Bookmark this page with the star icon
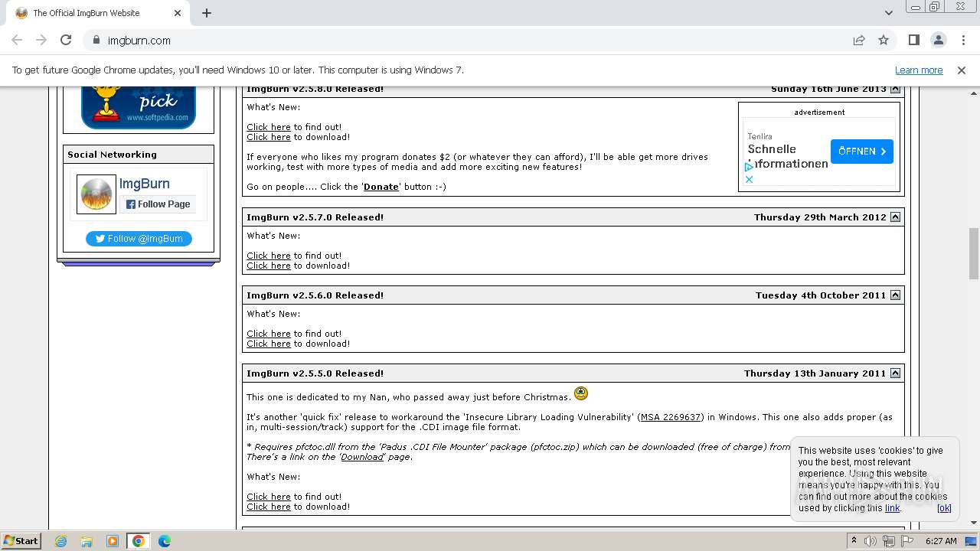Screen dimensions: 980x551 click(884, 40)
